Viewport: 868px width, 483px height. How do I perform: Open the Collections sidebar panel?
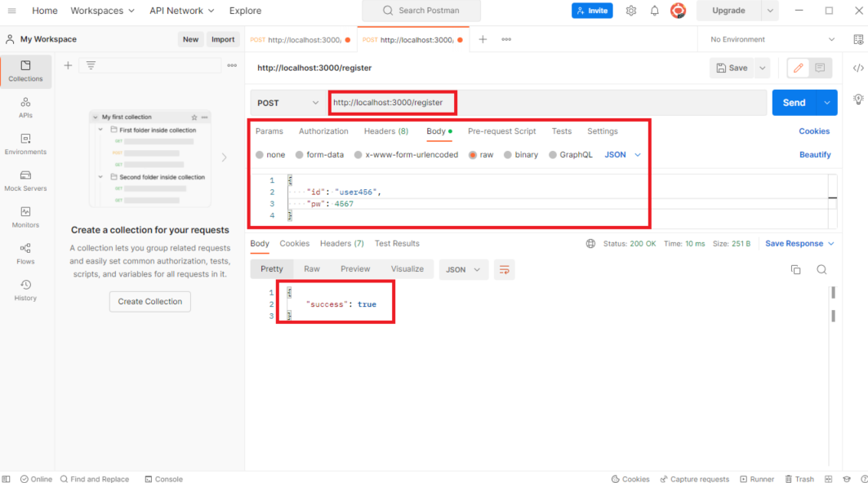coord(25,71)
